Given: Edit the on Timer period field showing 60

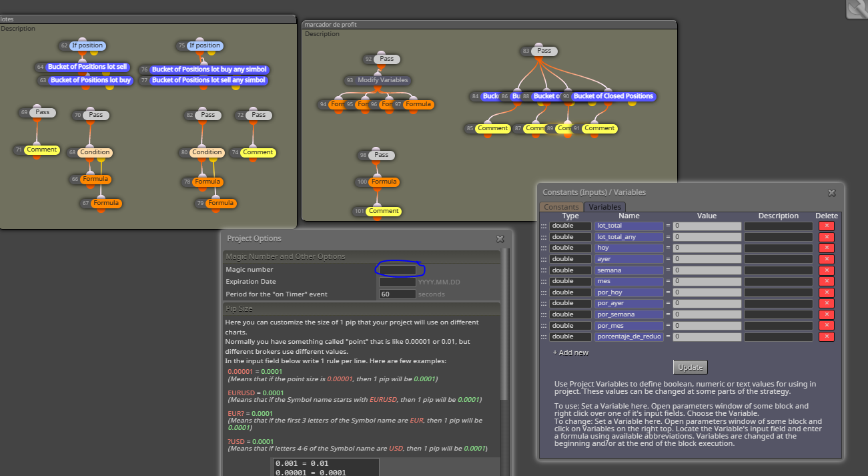Looking at the screenshot, I should click(397, 294).
